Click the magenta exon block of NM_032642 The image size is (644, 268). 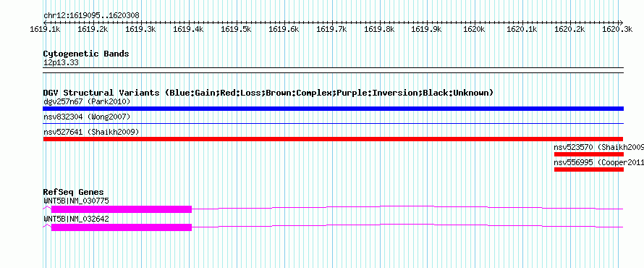point(121,227)
